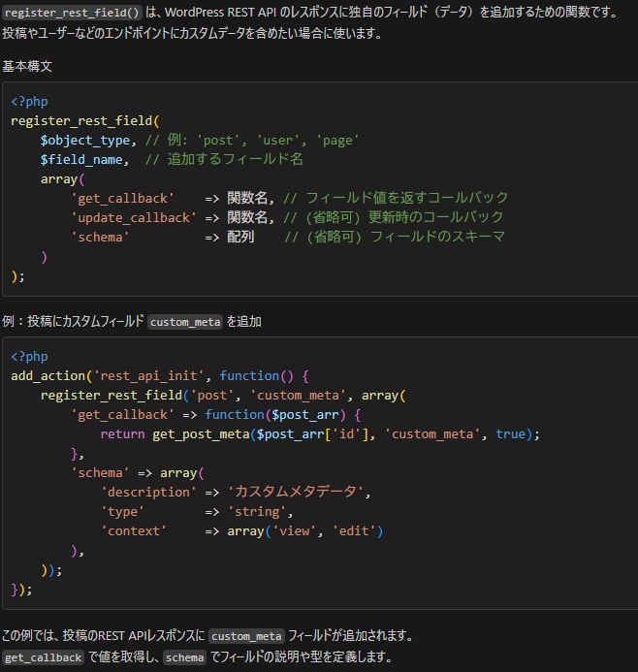Screen dimensions: 638x672
Task: Click '$field_name,' in the syntax block
Action: (84, 159)
